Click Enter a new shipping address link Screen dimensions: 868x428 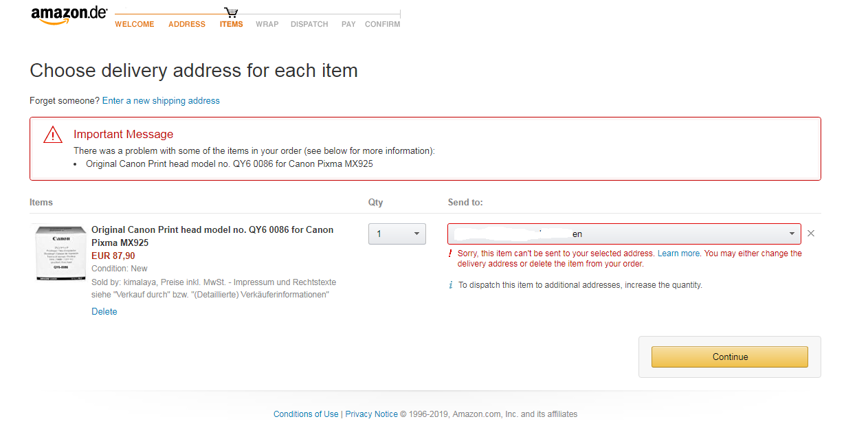click(x=161, y=101)
